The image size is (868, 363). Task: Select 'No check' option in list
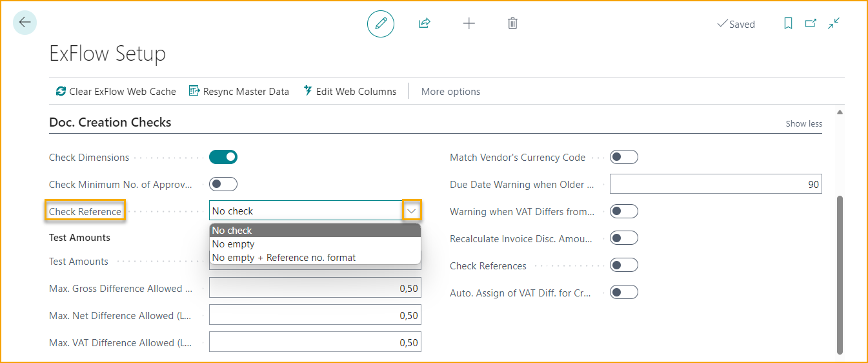click(315, 231)
